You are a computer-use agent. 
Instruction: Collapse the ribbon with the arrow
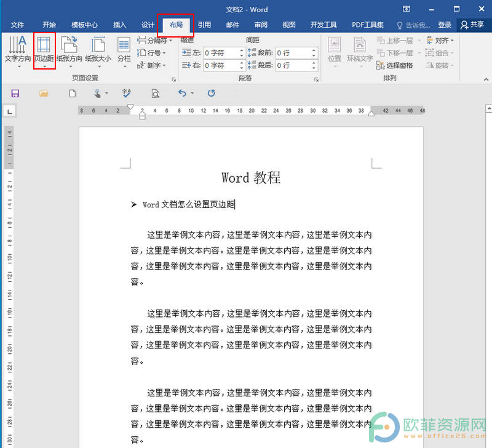coord(486,79)
